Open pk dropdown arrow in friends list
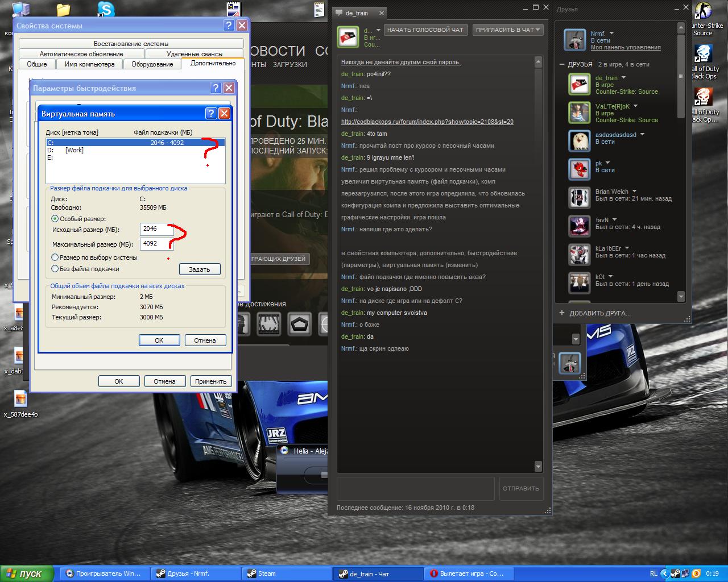 click(x=607, y=163)
